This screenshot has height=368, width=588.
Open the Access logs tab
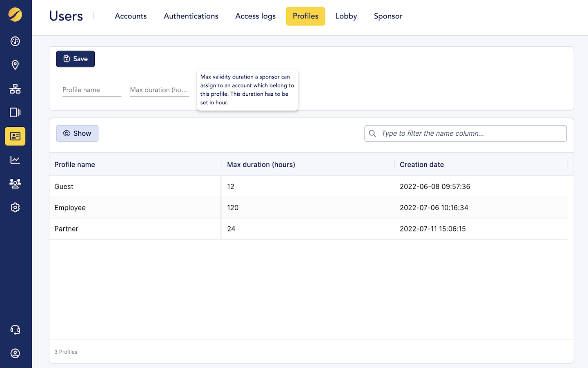255,16
